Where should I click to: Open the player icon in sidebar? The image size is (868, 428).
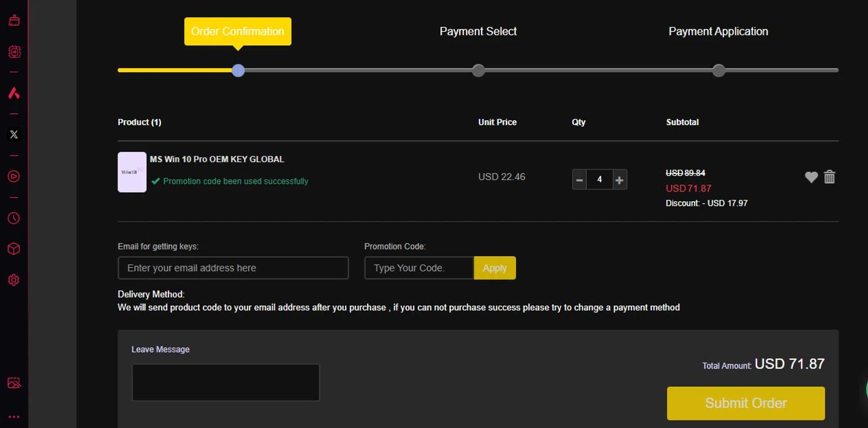point(14,176)
